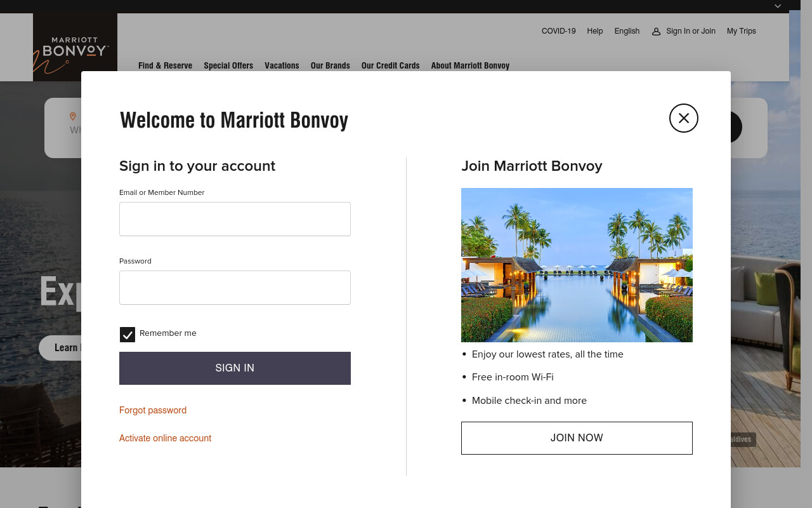Screen dimensions: 812x508
Task: Uncheck the Remember me checkbox
Action: click(128, 335)
